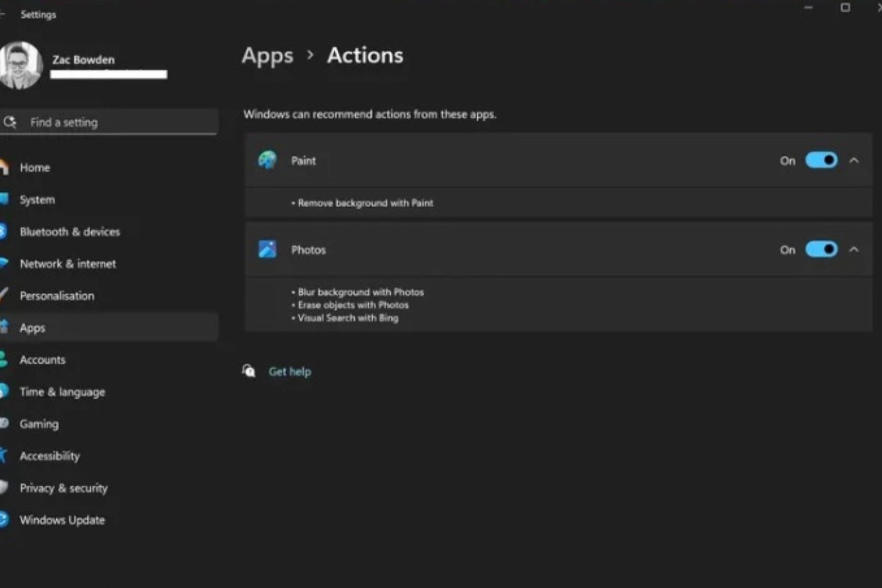Turn off Paint actions toggle
The image size is (882, 588).
point(821,160)
